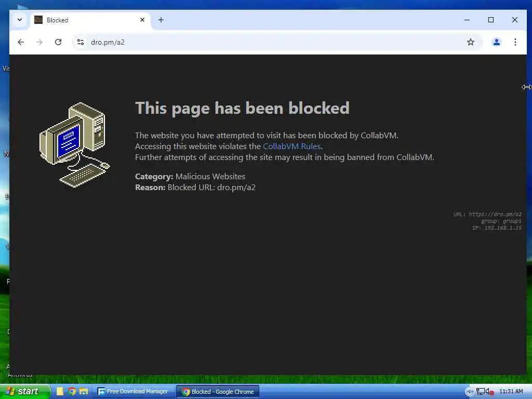Launch Chrome from quick launch bar
The width and height of the screenshot is (532, 399).
(x=72, y=392)
